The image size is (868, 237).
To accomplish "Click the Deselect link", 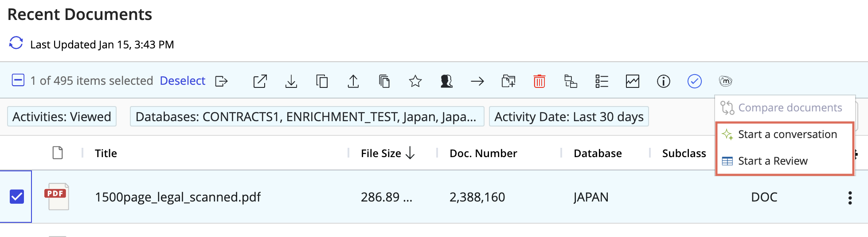I will coord(182,81).
